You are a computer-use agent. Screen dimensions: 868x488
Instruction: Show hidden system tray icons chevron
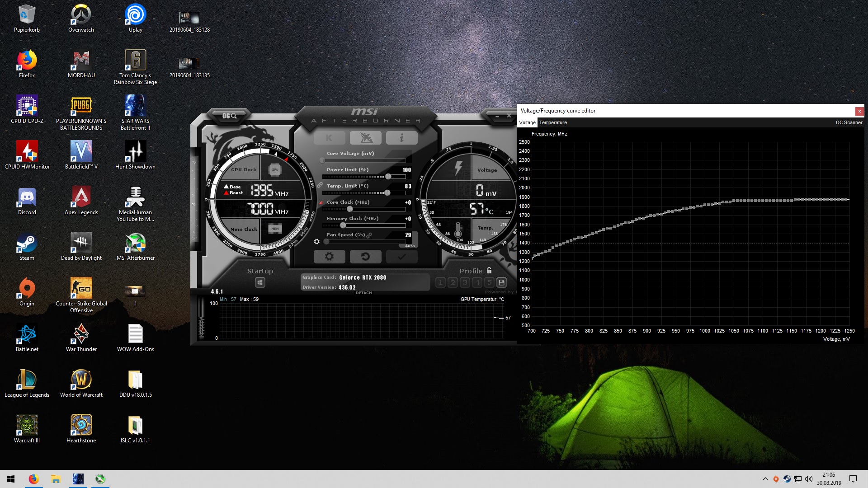point(765,479)
